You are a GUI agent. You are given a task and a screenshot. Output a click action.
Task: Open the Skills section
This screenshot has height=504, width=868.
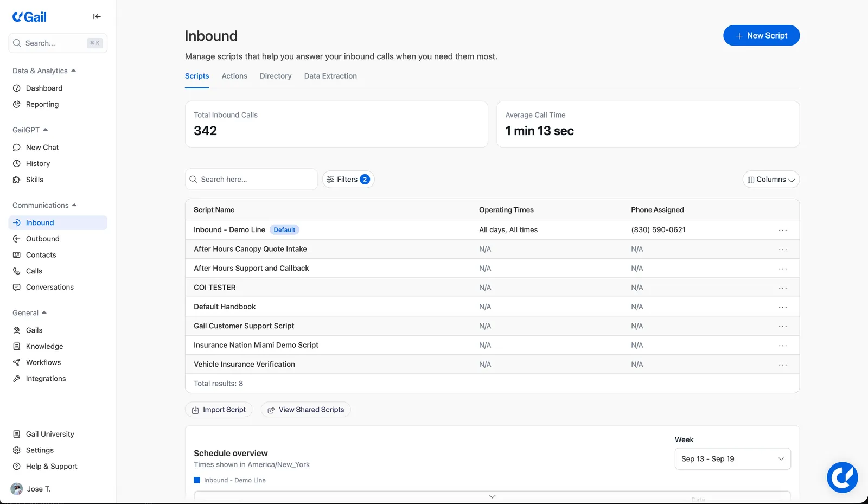pyautogui.click(x=35, y=180)
